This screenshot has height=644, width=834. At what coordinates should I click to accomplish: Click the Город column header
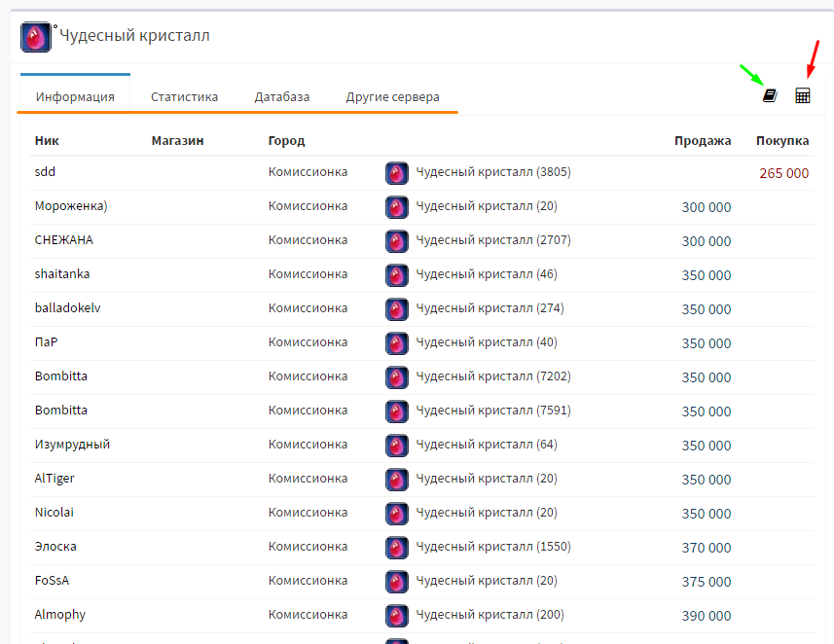pyautogui.click(x=286, y=141)
